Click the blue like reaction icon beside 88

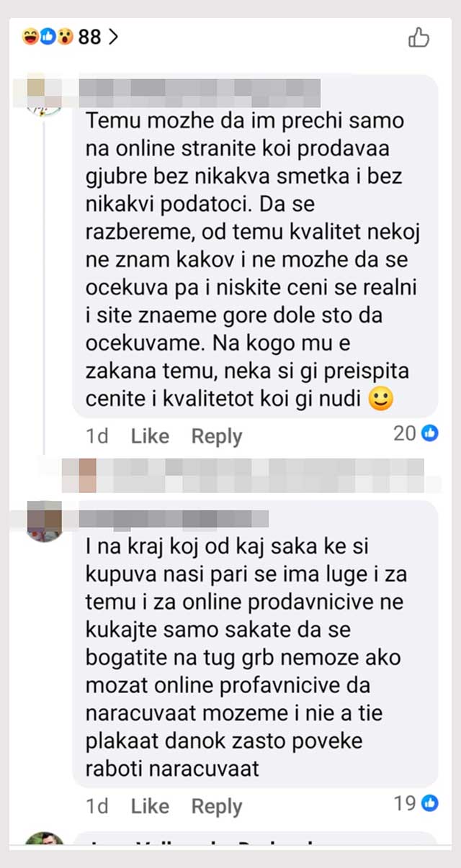tap(48, 36)
